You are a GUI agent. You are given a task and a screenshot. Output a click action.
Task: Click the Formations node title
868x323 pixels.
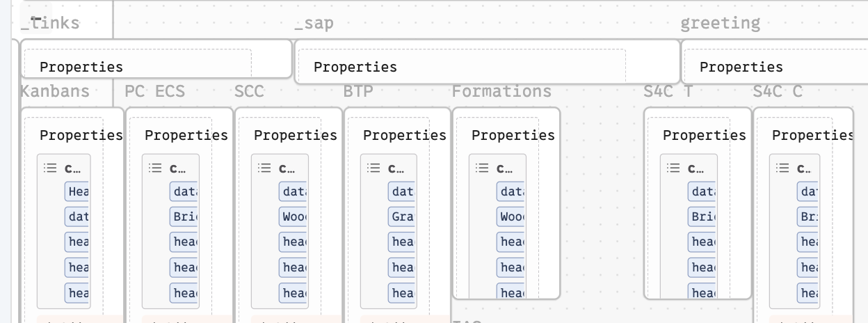501,91
